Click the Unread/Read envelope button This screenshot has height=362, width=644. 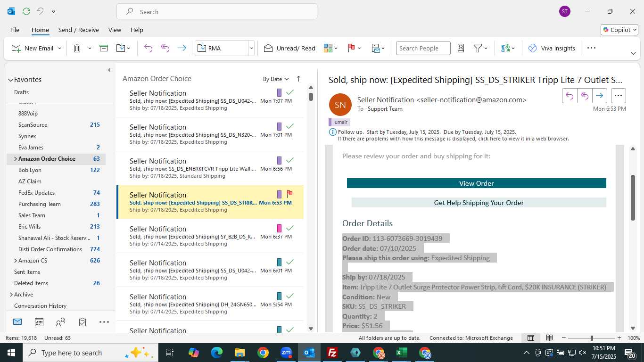click(x=289, y=48)
